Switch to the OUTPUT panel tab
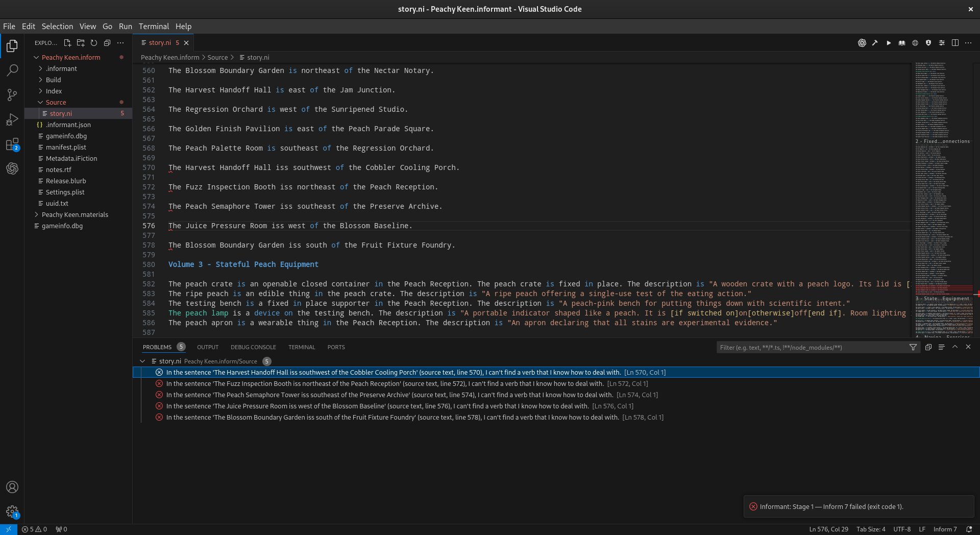This screenshot has height=535, width=980. pos(208,347)
